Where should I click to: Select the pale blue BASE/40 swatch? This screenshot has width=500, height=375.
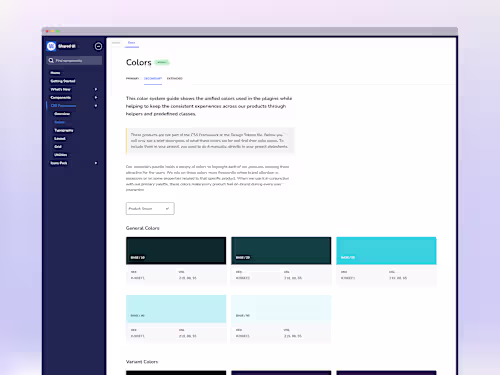(x=176, y=309)
